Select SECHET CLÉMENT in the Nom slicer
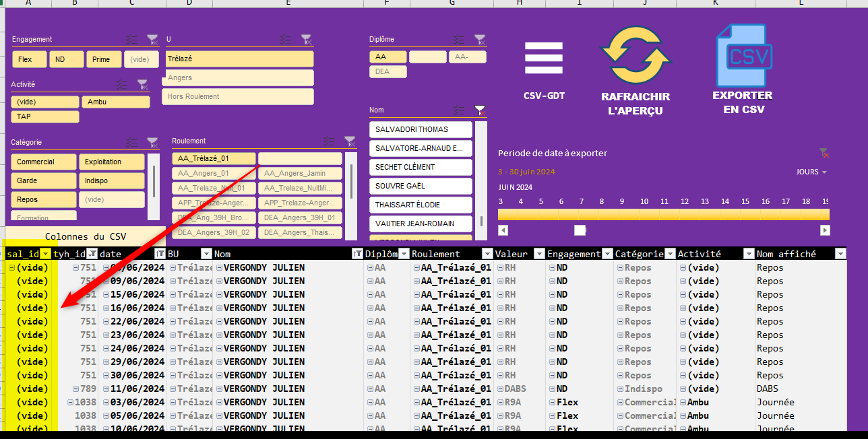The width and height of the screenshot is (868, 439). 421,167
